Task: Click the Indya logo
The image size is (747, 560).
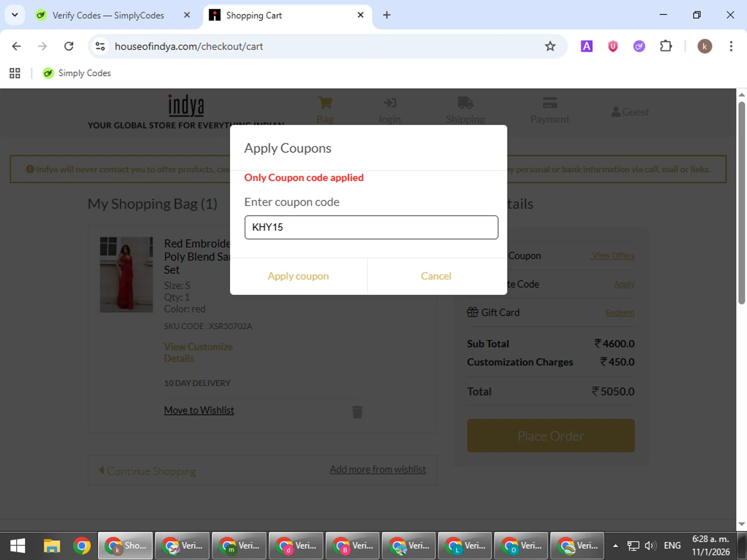Action: pyautogui.click(x=186, y=105)
